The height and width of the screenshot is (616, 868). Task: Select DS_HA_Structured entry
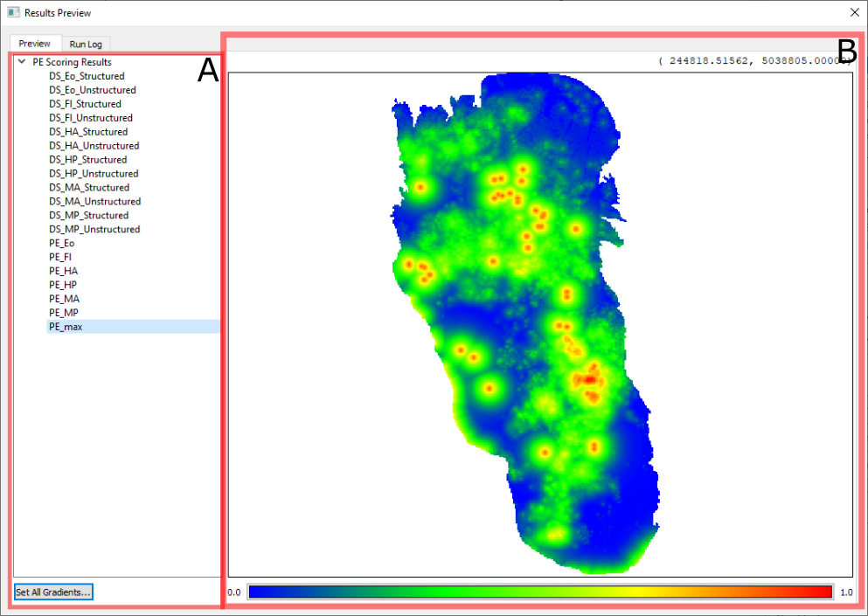pos(88,132)
